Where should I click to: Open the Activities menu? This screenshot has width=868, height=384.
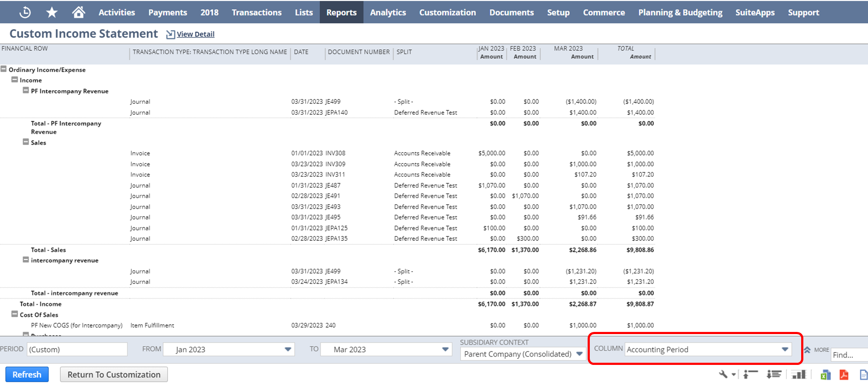(x=117, y=13)
